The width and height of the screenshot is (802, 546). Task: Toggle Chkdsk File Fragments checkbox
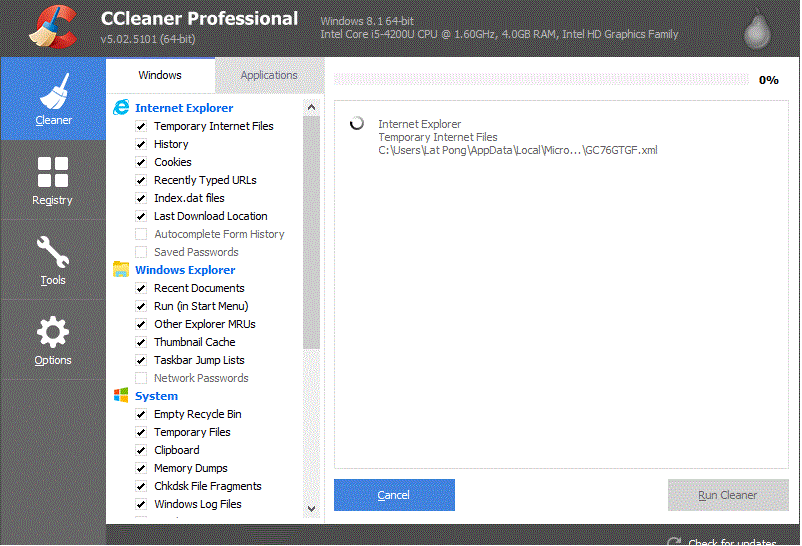pos(141,486)
